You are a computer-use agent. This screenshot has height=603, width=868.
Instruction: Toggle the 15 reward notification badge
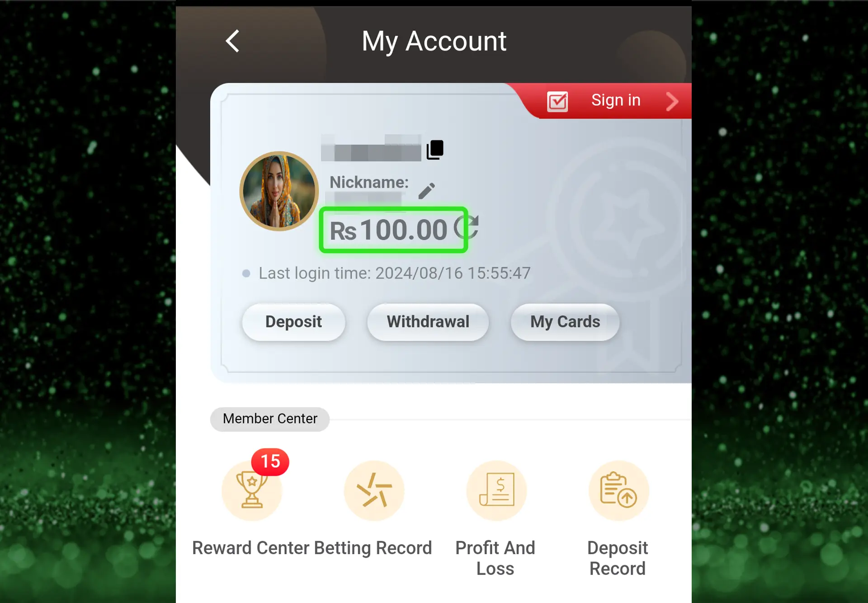(270, 461)
